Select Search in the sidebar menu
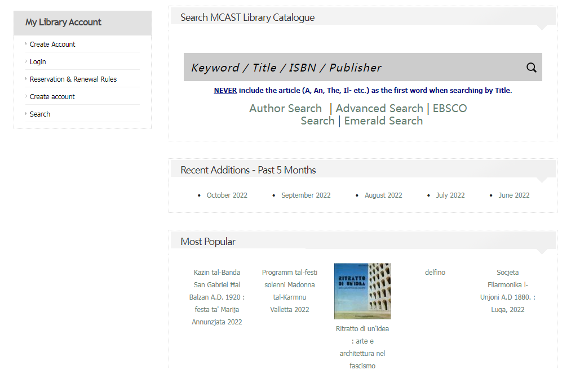 tap(40, 114)
